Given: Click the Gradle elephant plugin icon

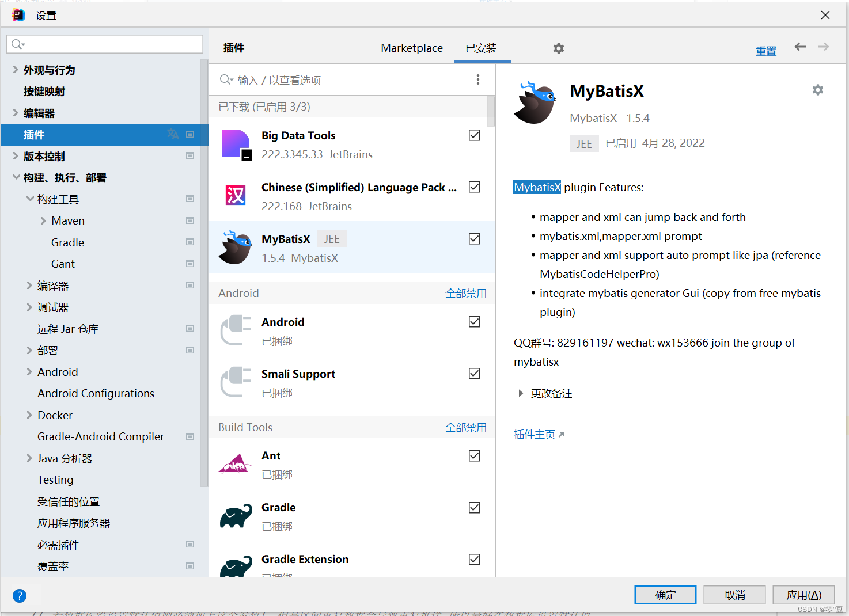Looking at the screenshot, I should tap(236, 516).
